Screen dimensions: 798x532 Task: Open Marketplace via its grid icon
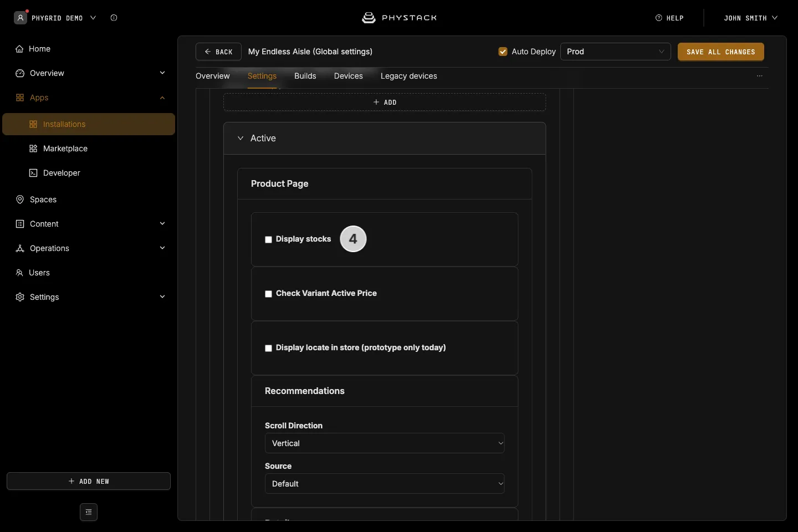[33, 149]
